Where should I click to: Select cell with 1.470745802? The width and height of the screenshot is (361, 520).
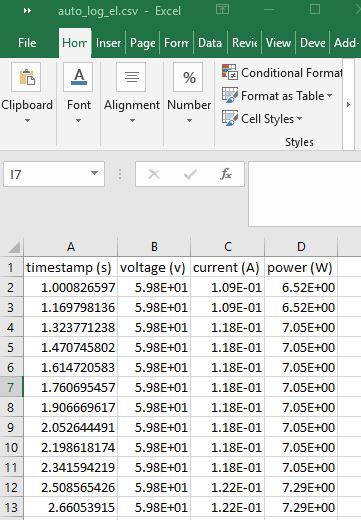[71, 347]
